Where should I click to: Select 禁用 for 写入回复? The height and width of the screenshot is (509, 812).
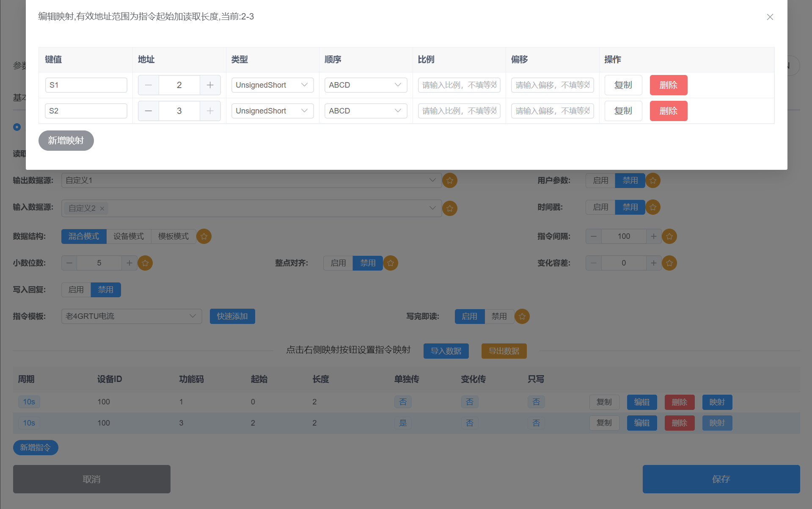point(106,290)
